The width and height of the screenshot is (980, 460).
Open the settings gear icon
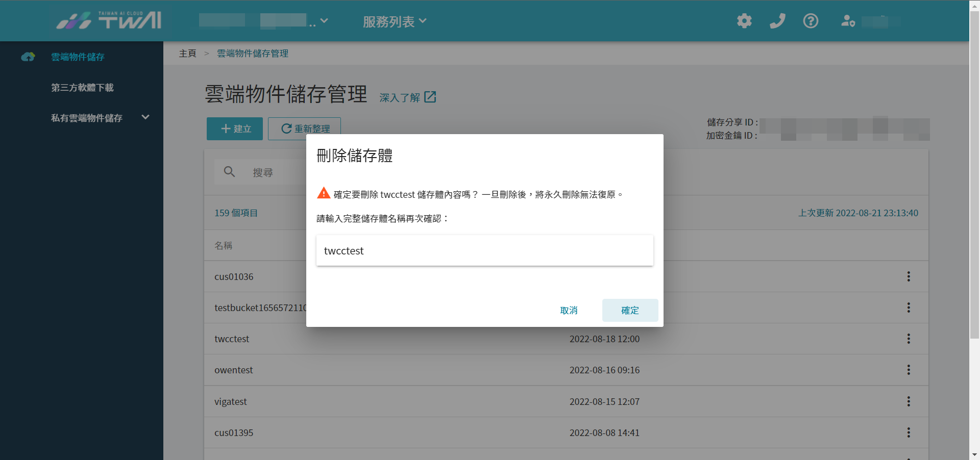(744, 21)
